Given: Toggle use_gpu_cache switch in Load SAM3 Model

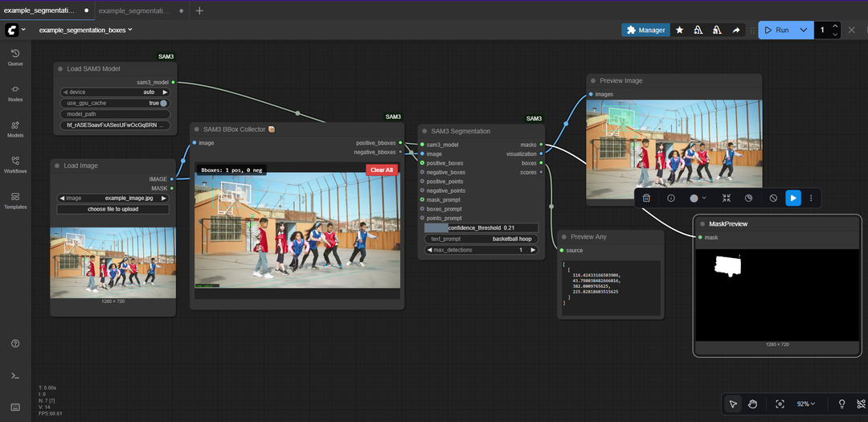Looking at the screenshot, I should coord(163,103).
